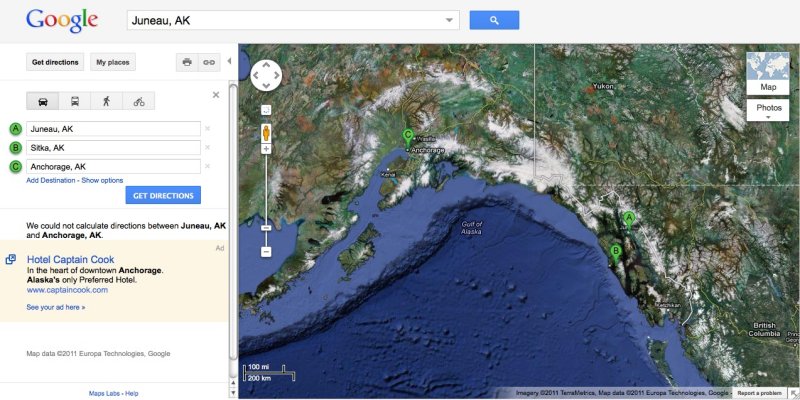Switch to Map view thumbnail
The height and width of the screenshot is (400, 800).
point(768,73)
